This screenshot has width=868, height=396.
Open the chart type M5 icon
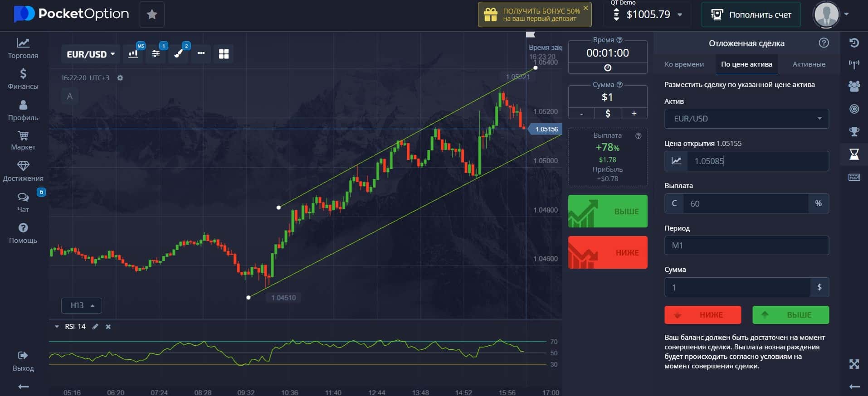tap(133, 54)
